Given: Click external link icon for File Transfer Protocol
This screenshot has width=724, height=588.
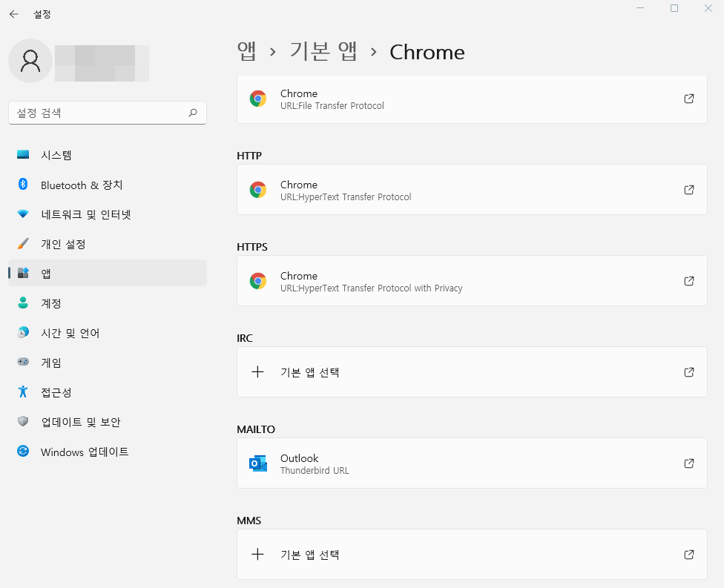Looking at the screenshot, I should 689,99.
